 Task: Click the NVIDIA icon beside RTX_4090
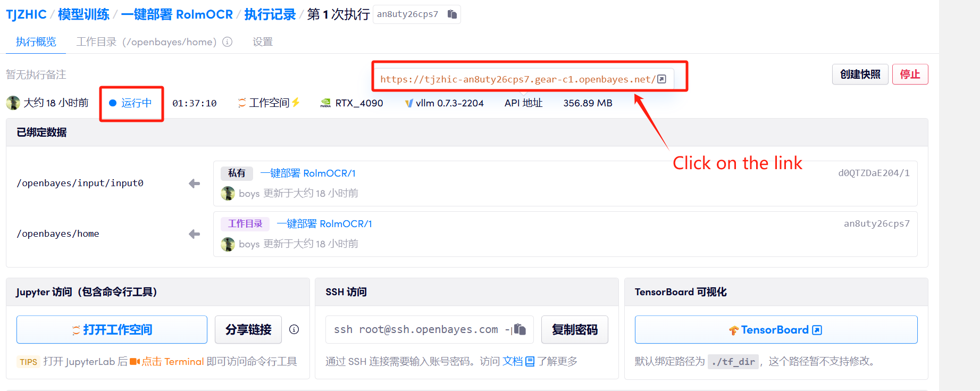point(325,103)
